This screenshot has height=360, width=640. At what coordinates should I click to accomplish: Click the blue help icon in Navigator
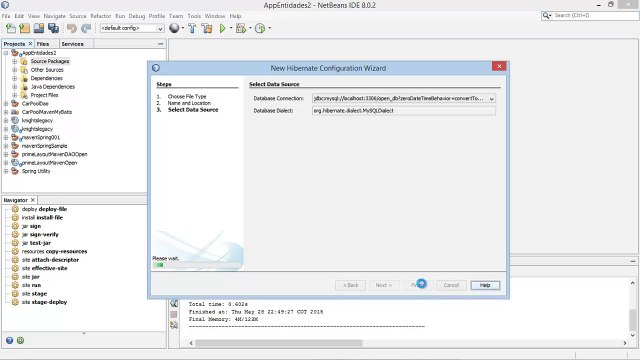(x=9, y=340)
